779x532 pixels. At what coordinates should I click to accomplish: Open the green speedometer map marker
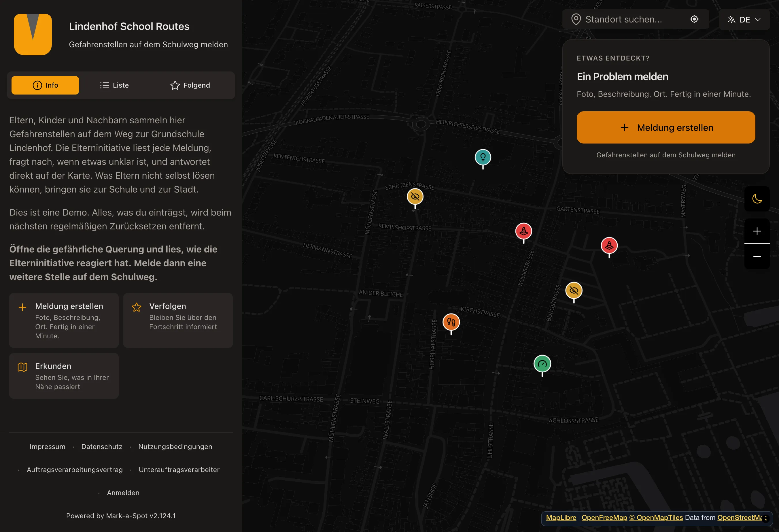[542, 364]
